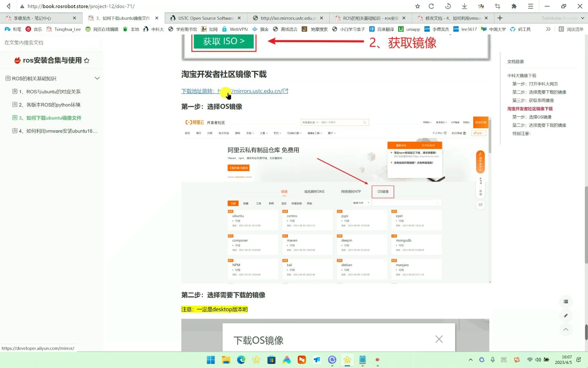The height and width of the screenshot is (368, 588).
Task: Toggle the 英 input language indicator
Action: pyautogui.click(x=504, y=360)
